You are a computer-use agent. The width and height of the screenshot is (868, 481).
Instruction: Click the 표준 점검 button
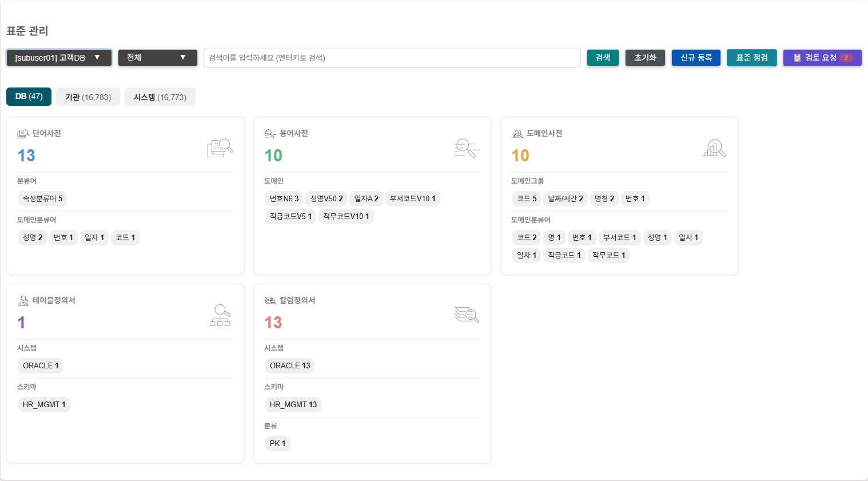[x=752, y=58]
